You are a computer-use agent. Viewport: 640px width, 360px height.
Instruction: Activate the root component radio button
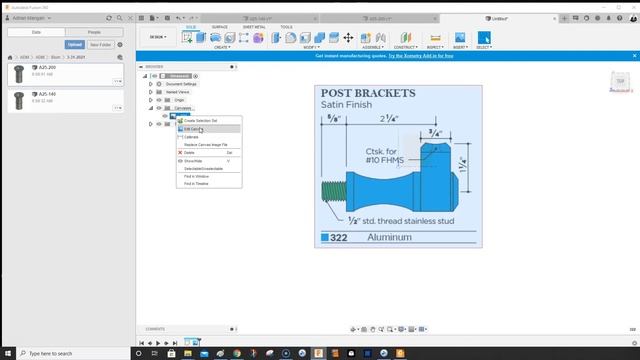click(196, 76)
